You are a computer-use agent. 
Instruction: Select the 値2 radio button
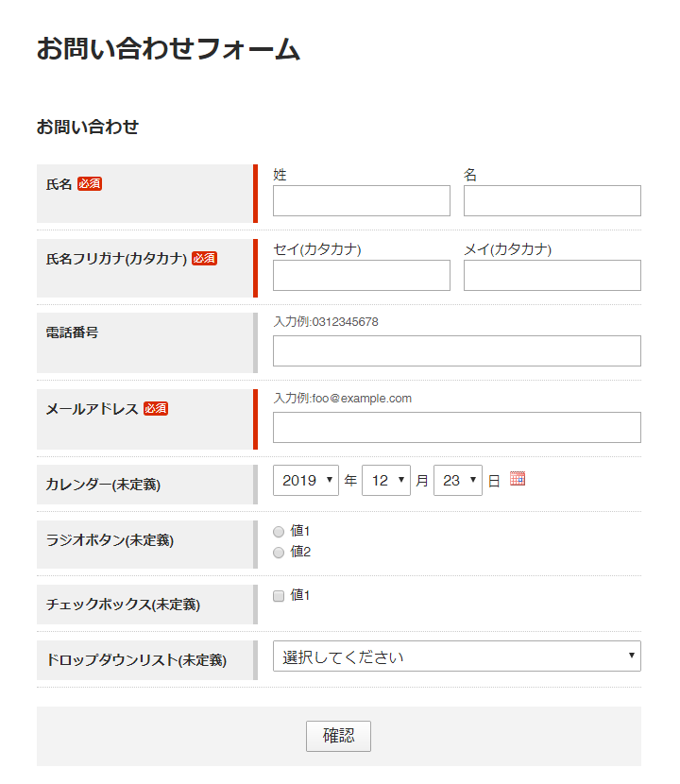pyautogui.click(x=279, y=553)
